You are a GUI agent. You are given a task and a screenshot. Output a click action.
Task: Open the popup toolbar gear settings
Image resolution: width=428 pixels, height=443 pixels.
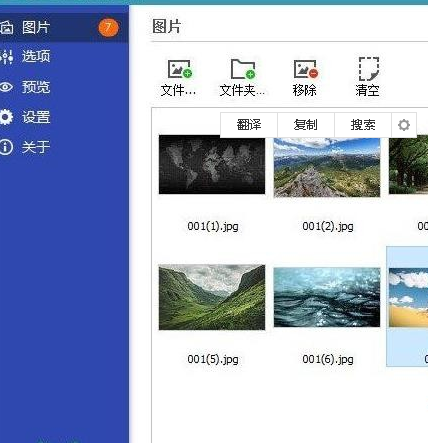click(404, 125)
